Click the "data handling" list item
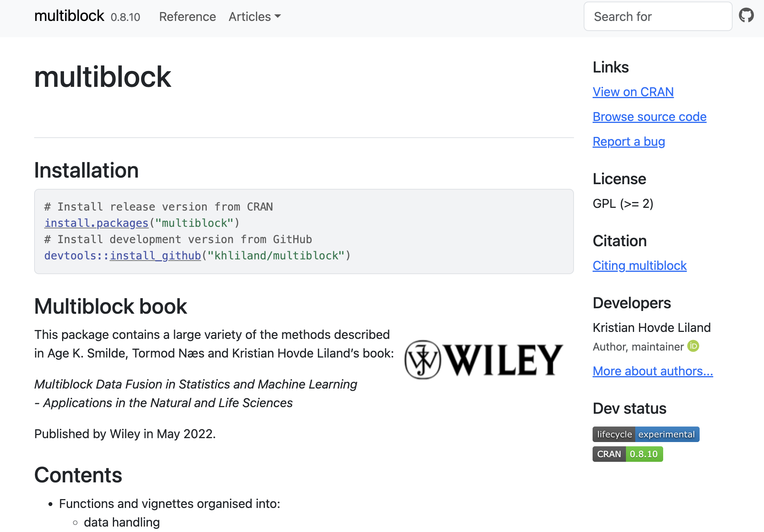 coord(122,522)
